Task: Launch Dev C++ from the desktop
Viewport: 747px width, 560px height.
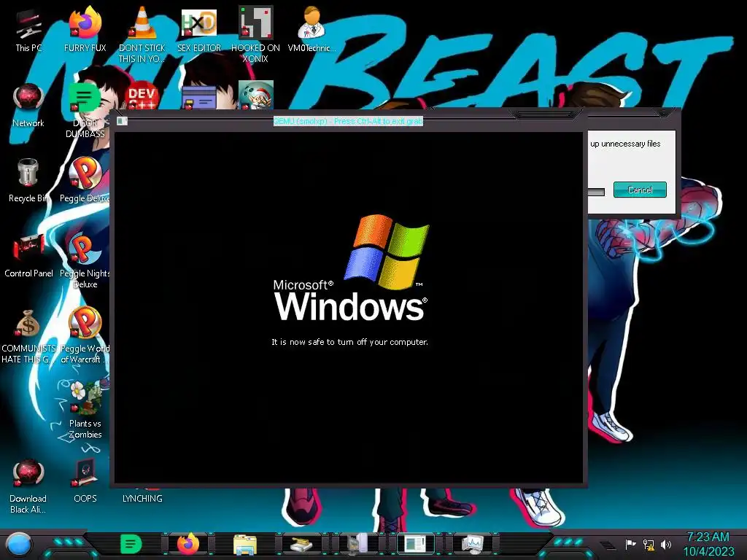Action: 142,96
